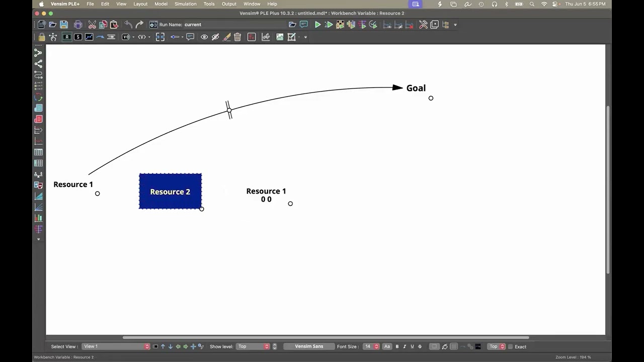Open the Windows menu
Image resolution: width=644 pixels, height=362 pixels.
click(252, 4)
